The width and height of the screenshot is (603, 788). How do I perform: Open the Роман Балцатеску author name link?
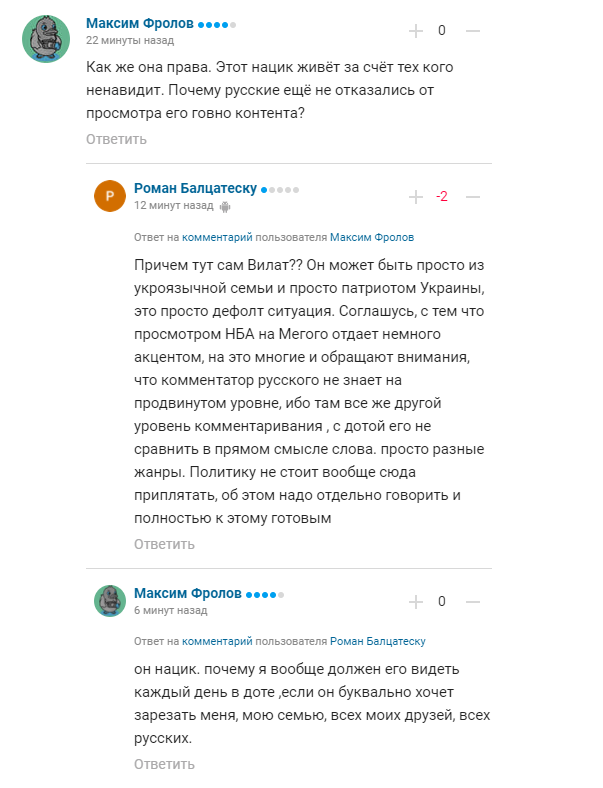194,188
